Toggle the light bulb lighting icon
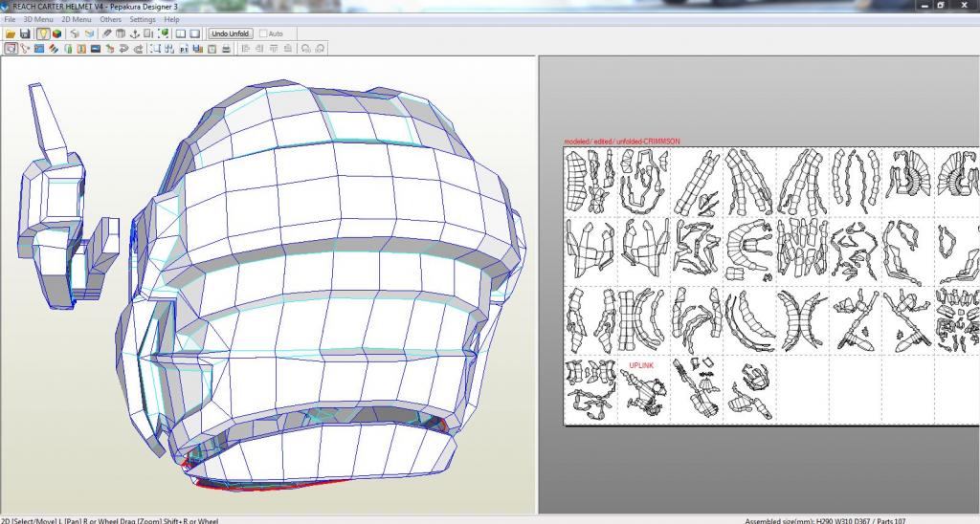Screen dimensions: 980x524 43,33
